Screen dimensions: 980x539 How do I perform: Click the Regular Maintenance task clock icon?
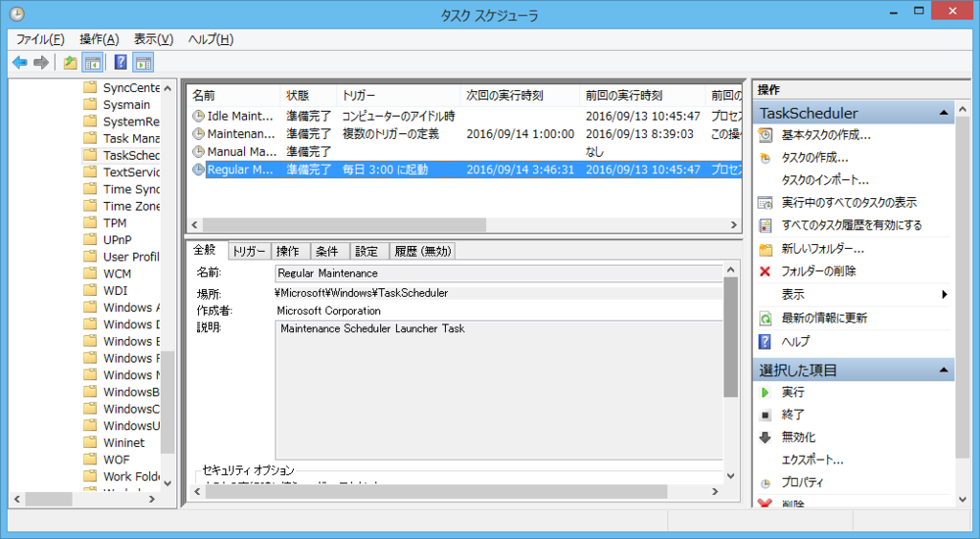point(198,169)
